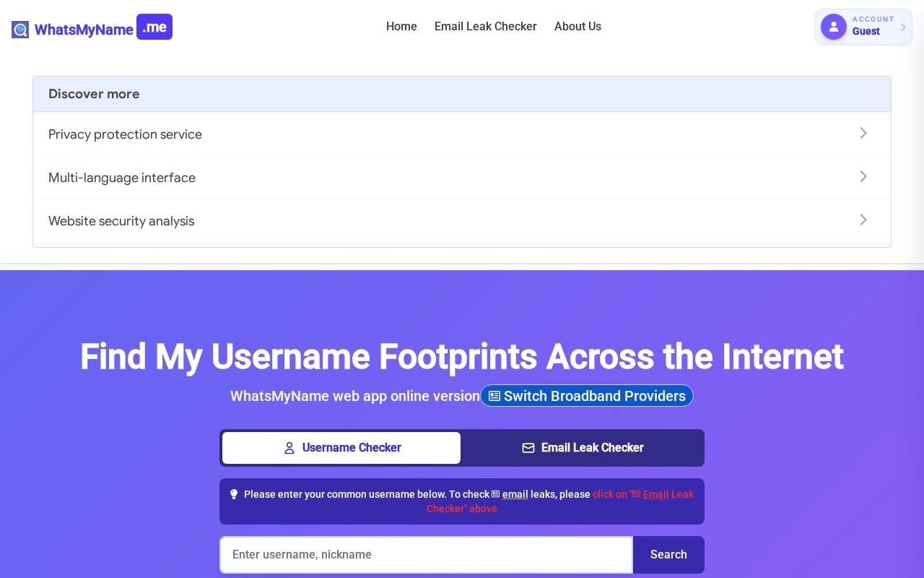Switch to the Email Leak Checker tab

583,448
